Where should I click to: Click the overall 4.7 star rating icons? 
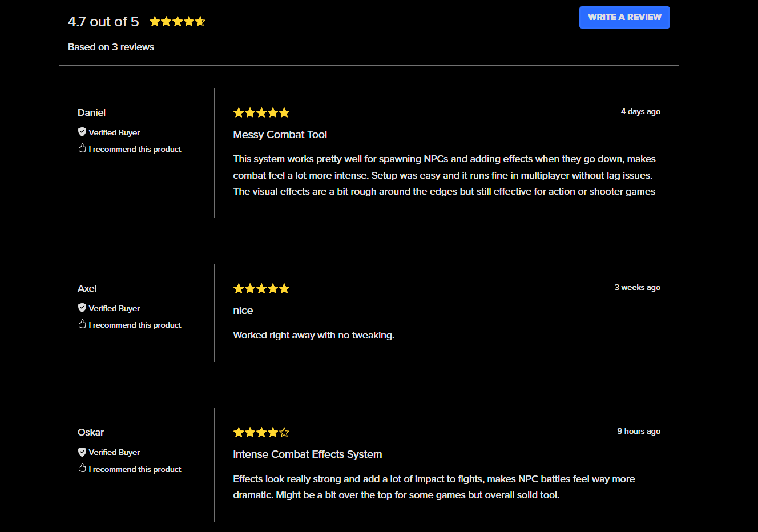tap(178, 21)
